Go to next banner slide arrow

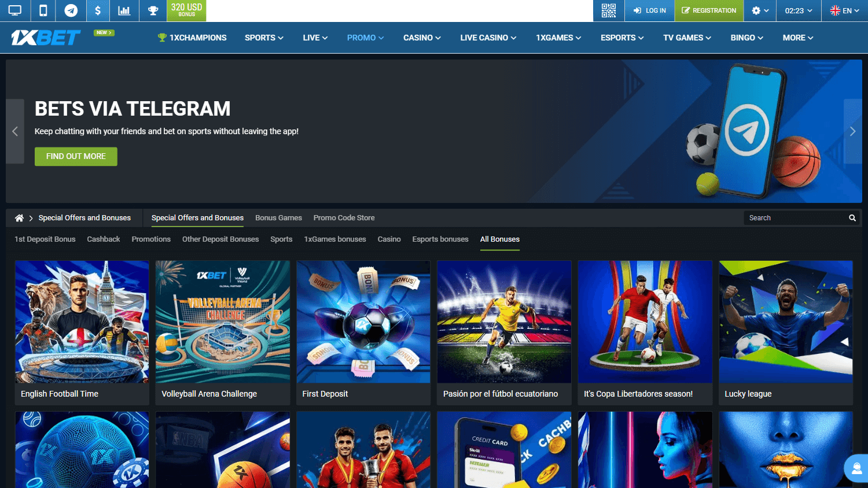pyautogui.click(x=852, y=131)
